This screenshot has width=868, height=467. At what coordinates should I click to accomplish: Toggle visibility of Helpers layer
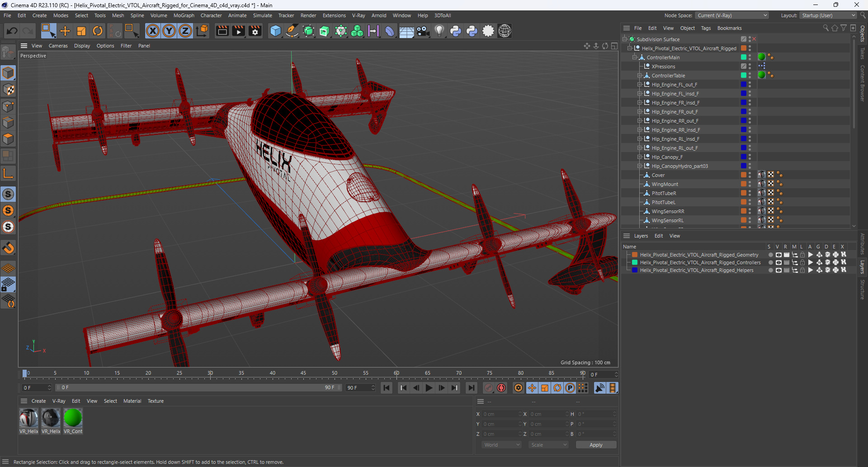[x=778, y=270]
